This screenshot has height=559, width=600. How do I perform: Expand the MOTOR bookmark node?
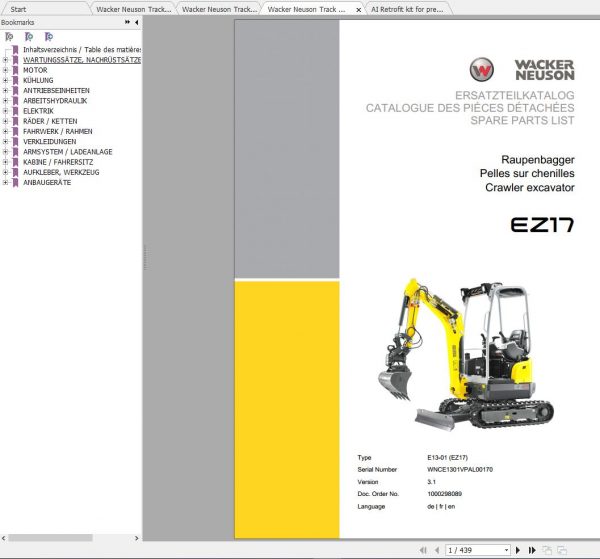[x=5, y=70]
